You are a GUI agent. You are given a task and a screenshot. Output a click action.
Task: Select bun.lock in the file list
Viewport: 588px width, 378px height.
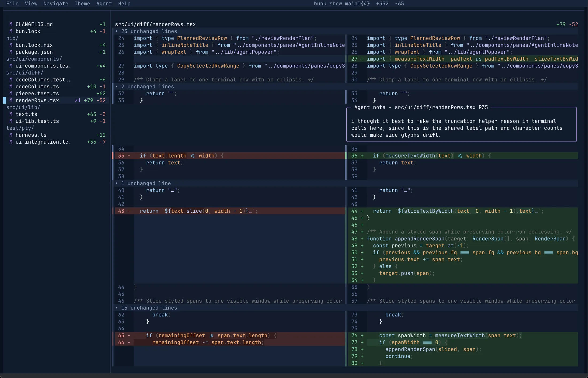[x=56, y=31]
